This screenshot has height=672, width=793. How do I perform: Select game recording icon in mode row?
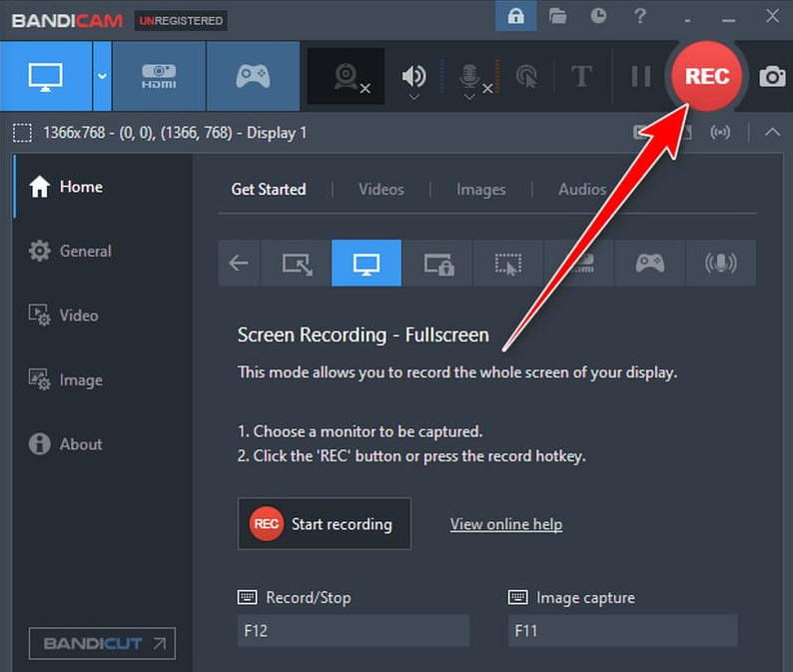click(x=650, y=263)
